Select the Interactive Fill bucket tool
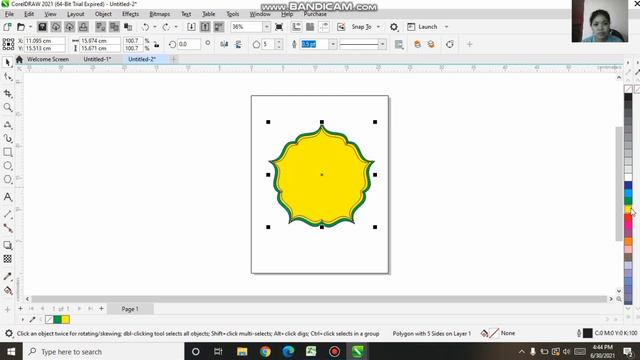The height and width of the screenshot is (360, 640). point(7,291)
